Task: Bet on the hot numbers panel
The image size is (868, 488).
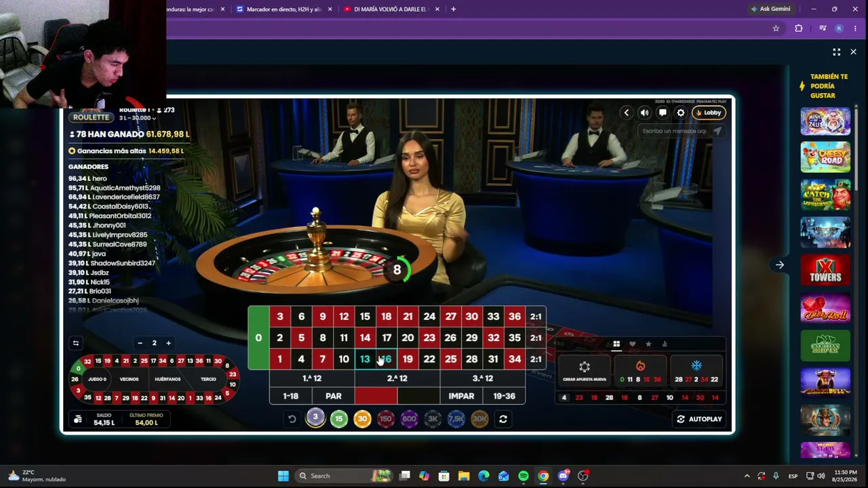Action: (x=640, y=370)
